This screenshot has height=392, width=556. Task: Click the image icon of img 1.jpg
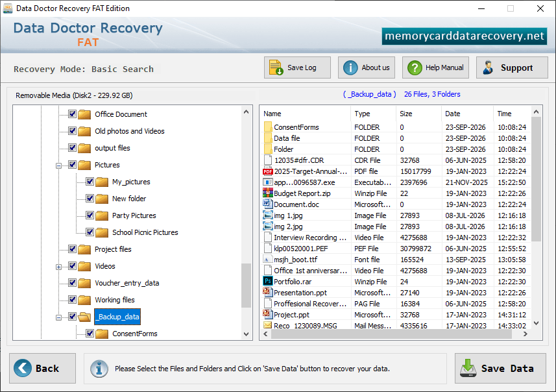(267, 215)
